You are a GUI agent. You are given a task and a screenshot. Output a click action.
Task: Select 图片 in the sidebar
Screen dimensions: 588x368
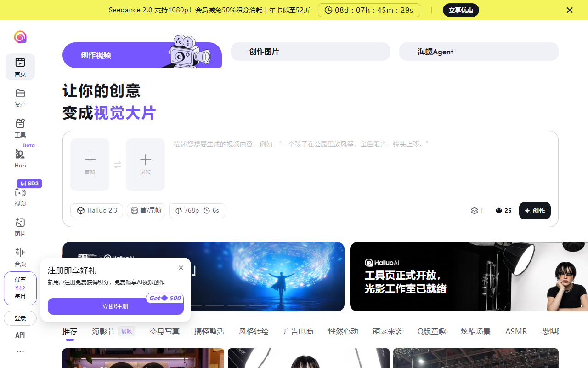click(x=20, y=227)
